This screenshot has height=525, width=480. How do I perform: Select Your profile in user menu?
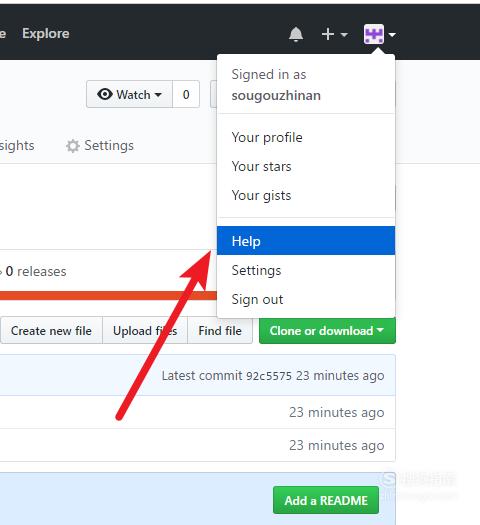[306, 137]
